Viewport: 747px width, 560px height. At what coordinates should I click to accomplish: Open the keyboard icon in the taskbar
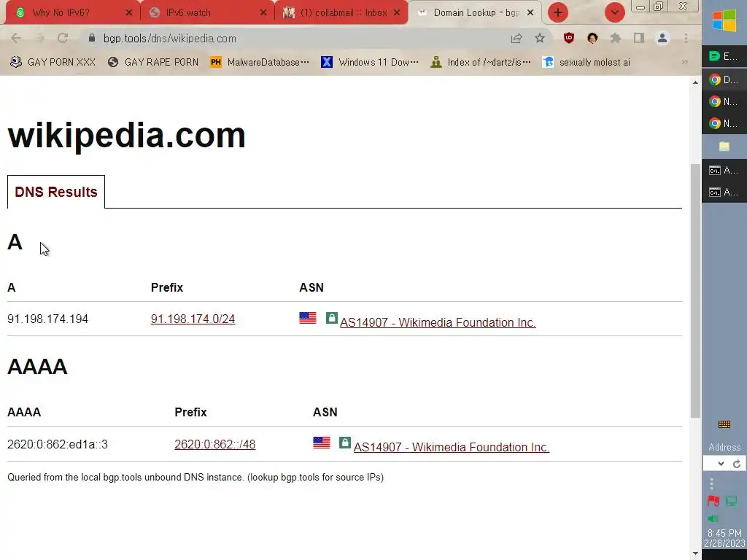[x=724, y=424]
